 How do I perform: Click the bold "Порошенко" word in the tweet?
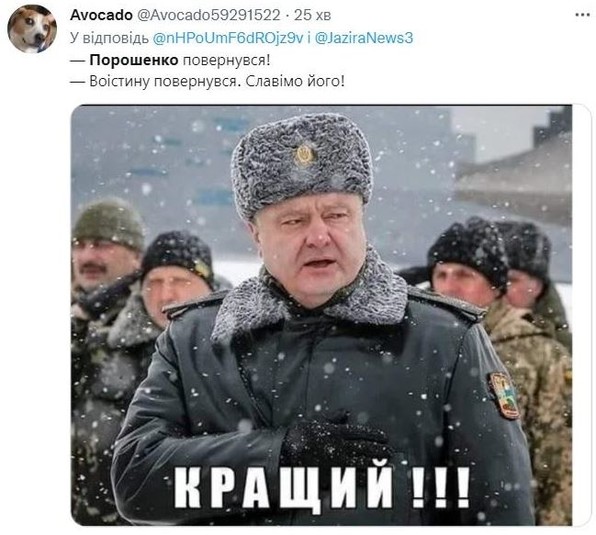134,60
